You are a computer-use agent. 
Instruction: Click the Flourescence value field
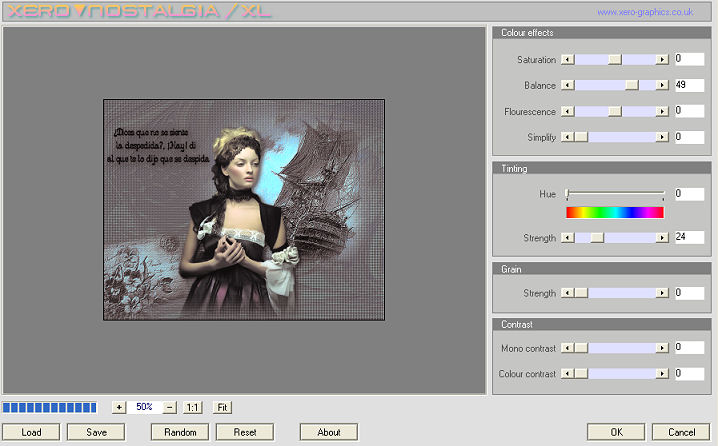tap(689, 111)
